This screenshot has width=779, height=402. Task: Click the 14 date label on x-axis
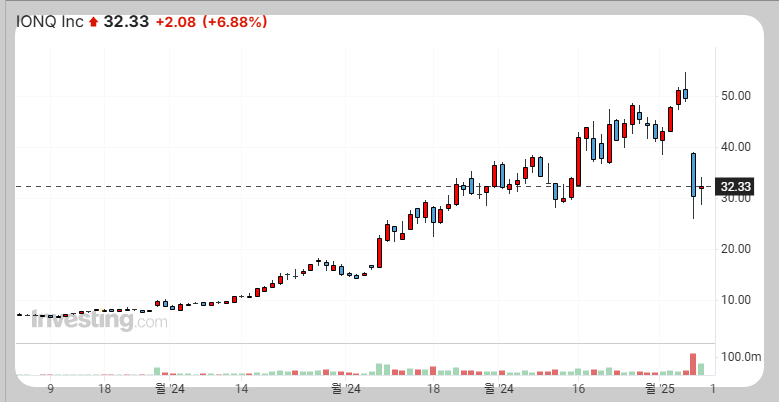[x=241, y=388]
